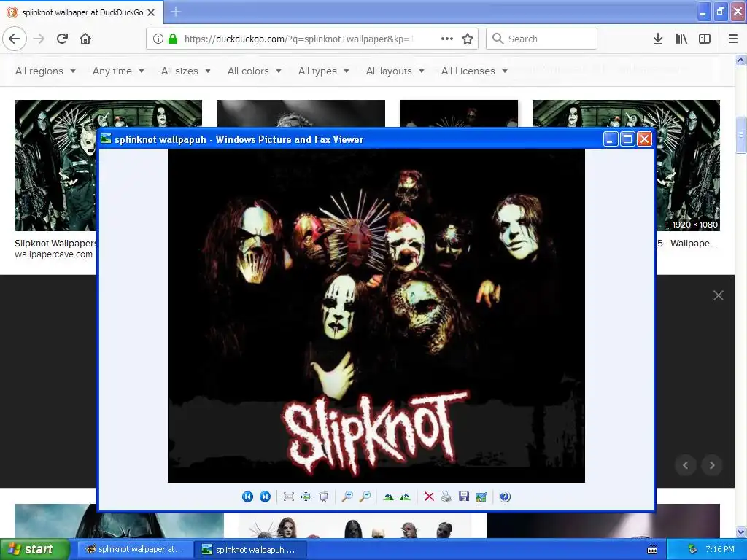Screen dimensions: 747x560
Task: Open All layouts filter
Action: tap(395, 71)
